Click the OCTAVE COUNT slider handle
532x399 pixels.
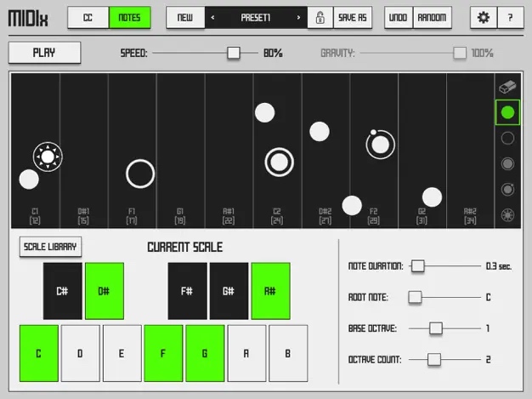coord(434,359)
